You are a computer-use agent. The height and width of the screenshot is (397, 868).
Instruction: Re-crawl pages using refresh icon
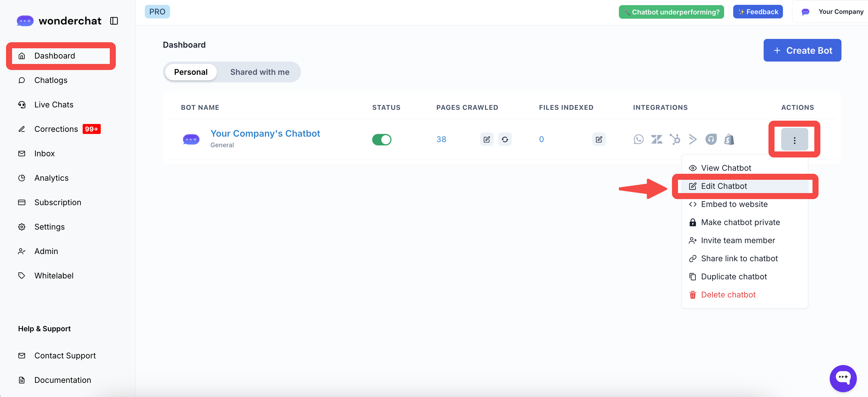coord(505,139)
